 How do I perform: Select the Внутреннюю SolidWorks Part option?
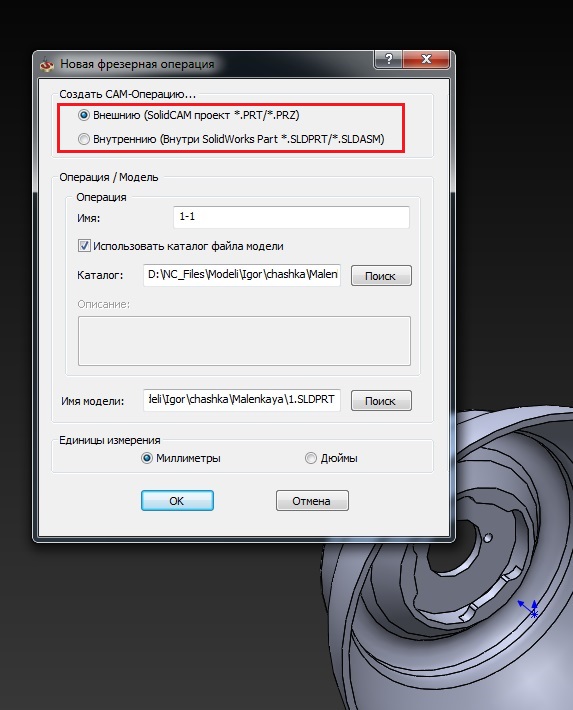(x=83, y=139)
